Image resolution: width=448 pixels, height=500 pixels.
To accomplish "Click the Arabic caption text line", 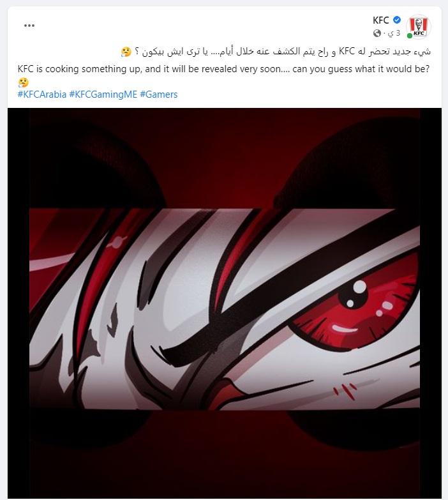I will pos(276,52).
